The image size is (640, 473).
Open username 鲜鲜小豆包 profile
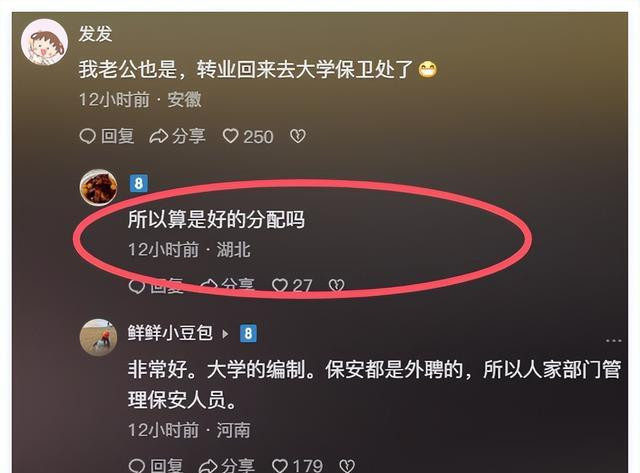[170, 333]
